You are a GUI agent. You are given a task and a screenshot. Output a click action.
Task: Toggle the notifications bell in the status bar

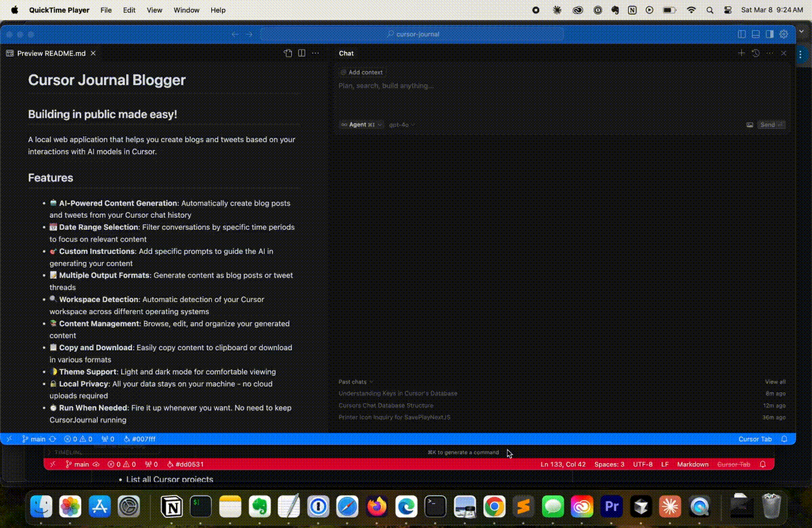(784, 439)
